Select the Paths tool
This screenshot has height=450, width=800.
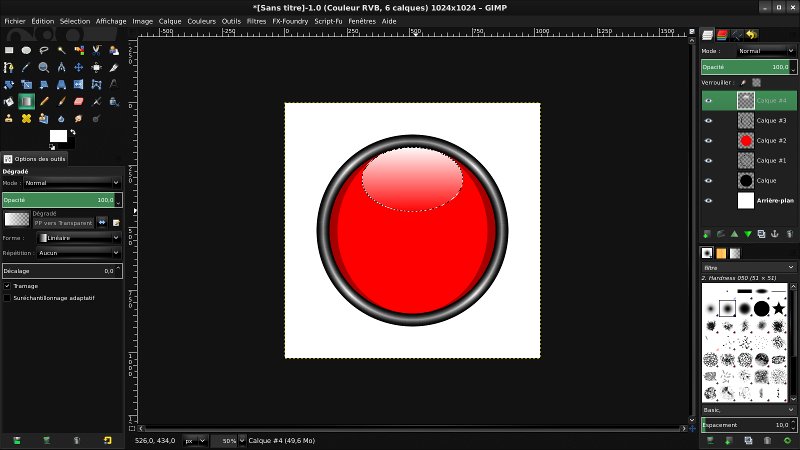9,67
